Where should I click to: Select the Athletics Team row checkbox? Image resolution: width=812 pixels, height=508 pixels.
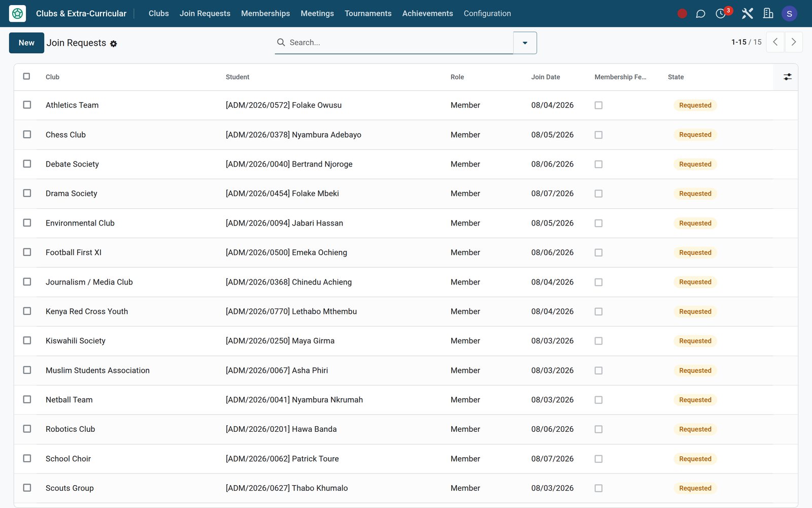click(27, 105)
